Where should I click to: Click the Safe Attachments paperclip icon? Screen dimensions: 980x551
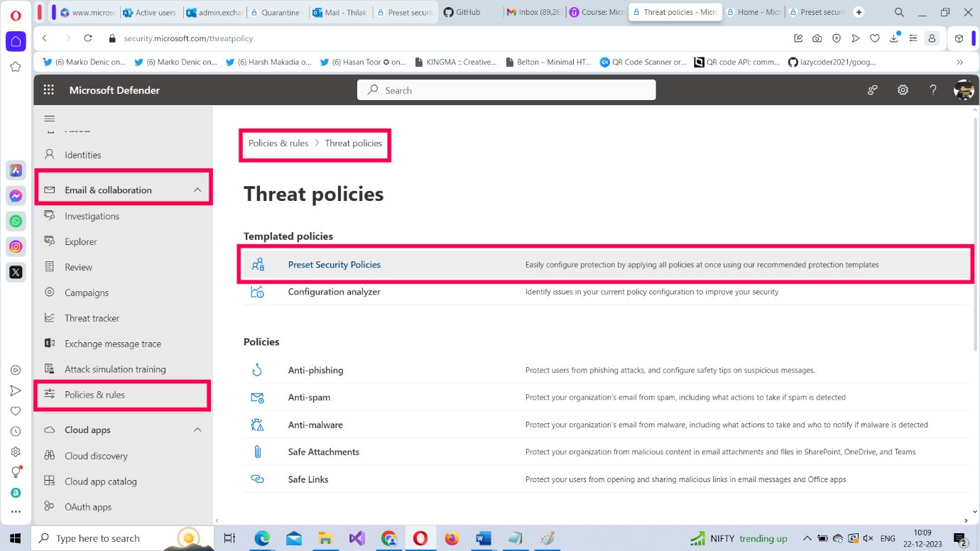(257, 452)
